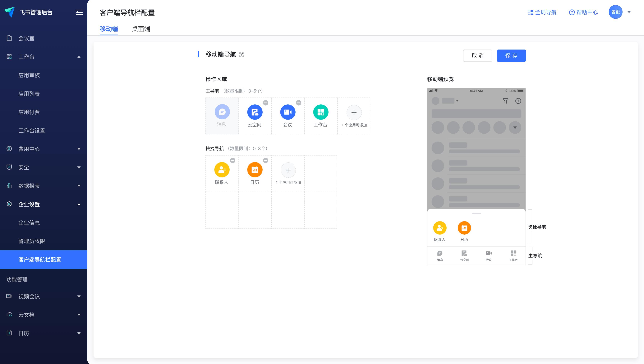The height and width of the screenshot is (364, 644).
Task: Open 管理员权限 in sidebar
Action: pyautogui.click(x=32, y=241)
